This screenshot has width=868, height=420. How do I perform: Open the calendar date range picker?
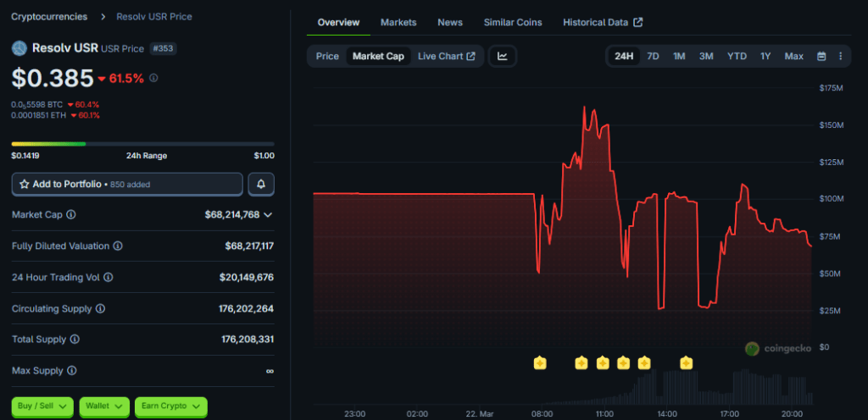coord(821,57)
